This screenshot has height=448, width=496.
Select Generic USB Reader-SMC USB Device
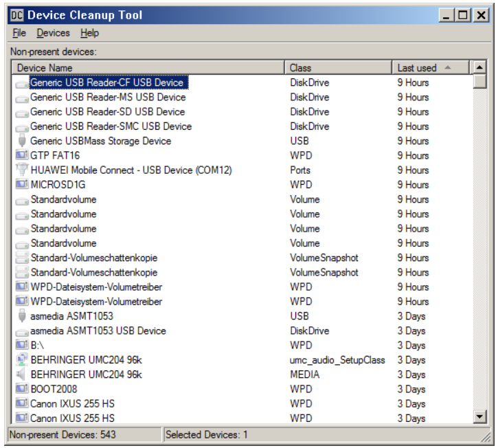point(111,126)
